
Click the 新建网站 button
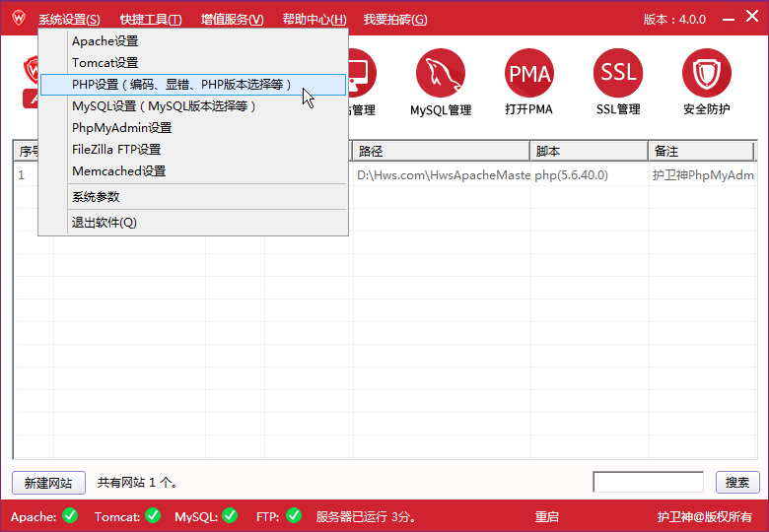[x=48, y=483]
